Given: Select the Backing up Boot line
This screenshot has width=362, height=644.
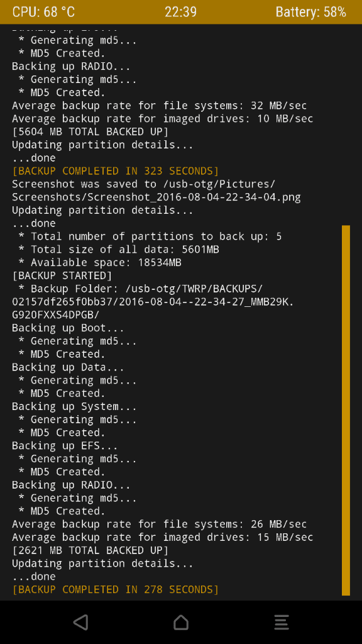Looking at the screenshot, I should (68, 328).
